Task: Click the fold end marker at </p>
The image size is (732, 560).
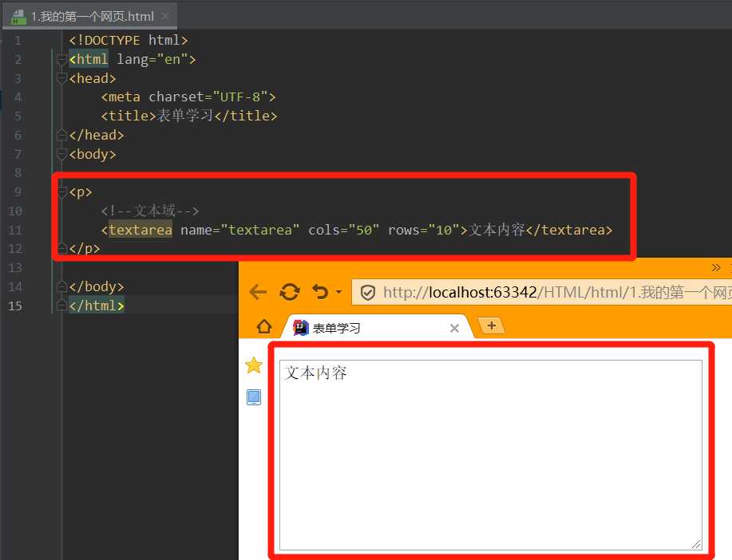Action: point(62,248)
